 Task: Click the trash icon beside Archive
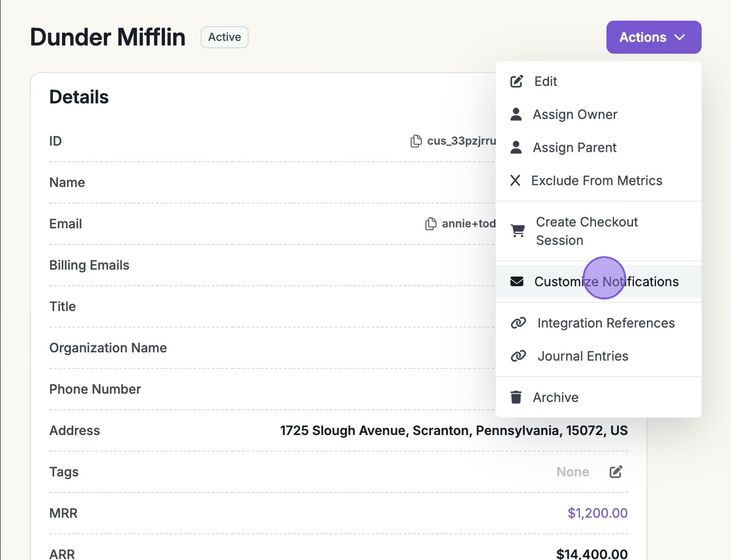tap(516, 397)
